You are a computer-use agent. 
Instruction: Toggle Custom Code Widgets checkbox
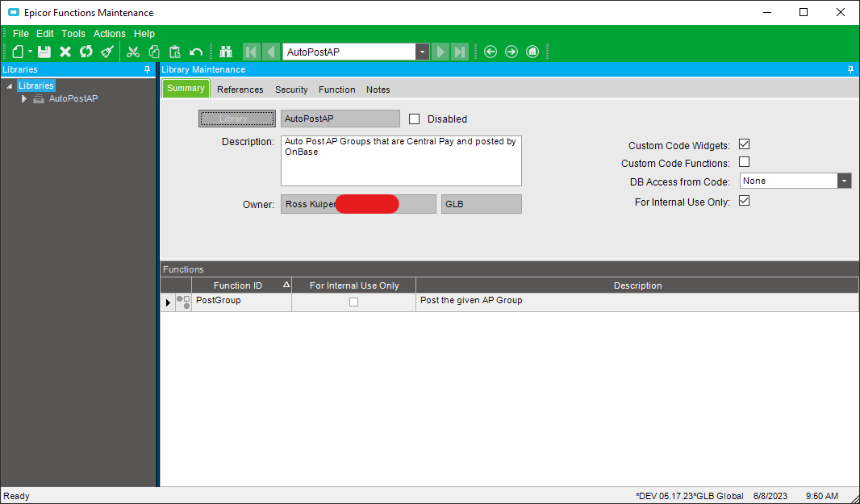click(745, 144)
